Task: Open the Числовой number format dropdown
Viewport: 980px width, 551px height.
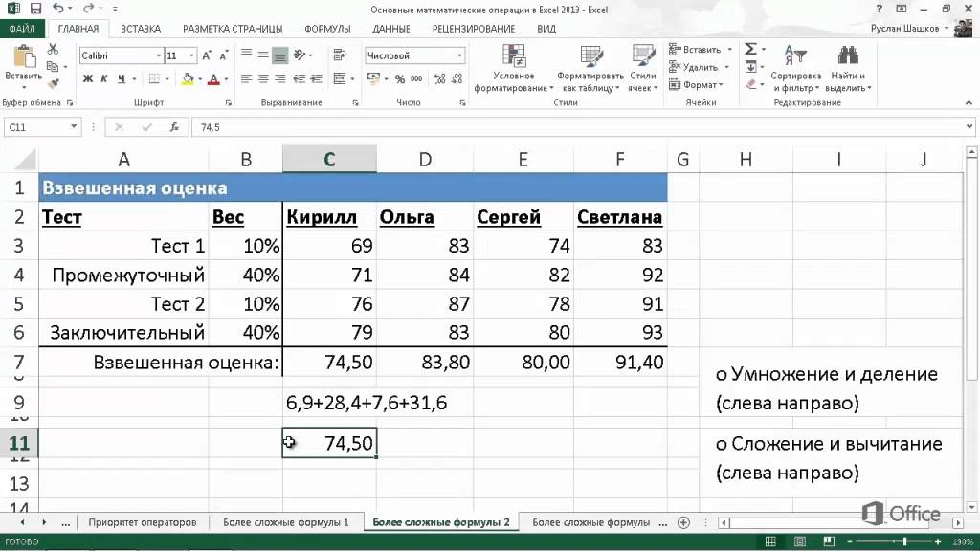Action: (459, 55)
